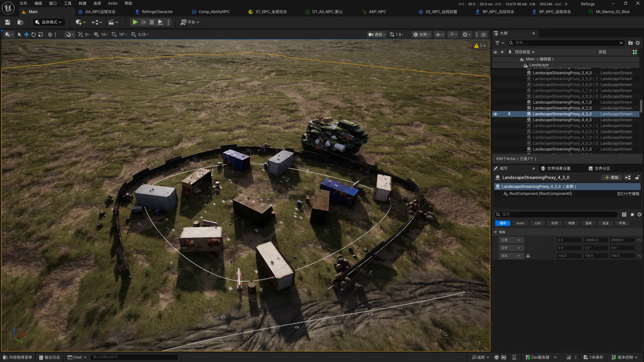
Task: Open the Details panel settings gear
Action: tap(639, 215)
